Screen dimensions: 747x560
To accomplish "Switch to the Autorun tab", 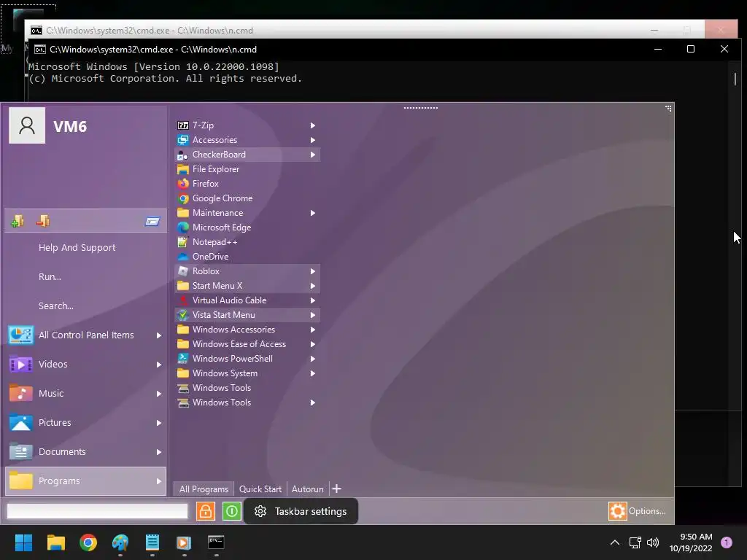I will pos(307,489).
